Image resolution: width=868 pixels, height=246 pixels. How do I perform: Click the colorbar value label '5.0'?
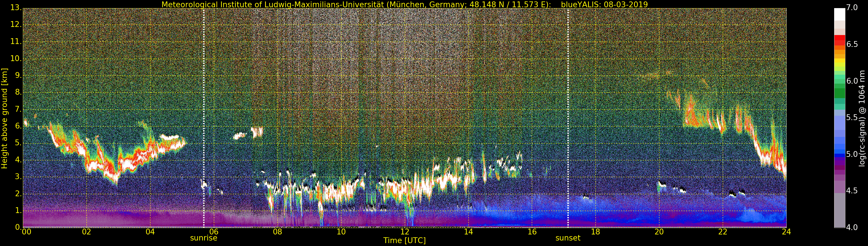point(852,154)
